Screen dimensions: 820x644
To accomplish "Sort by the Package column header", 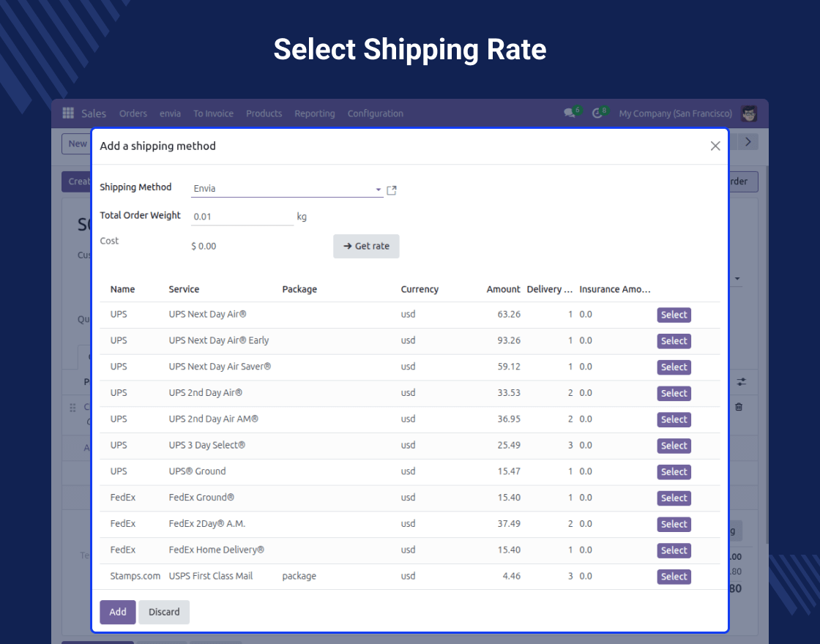I will [299, 289].
